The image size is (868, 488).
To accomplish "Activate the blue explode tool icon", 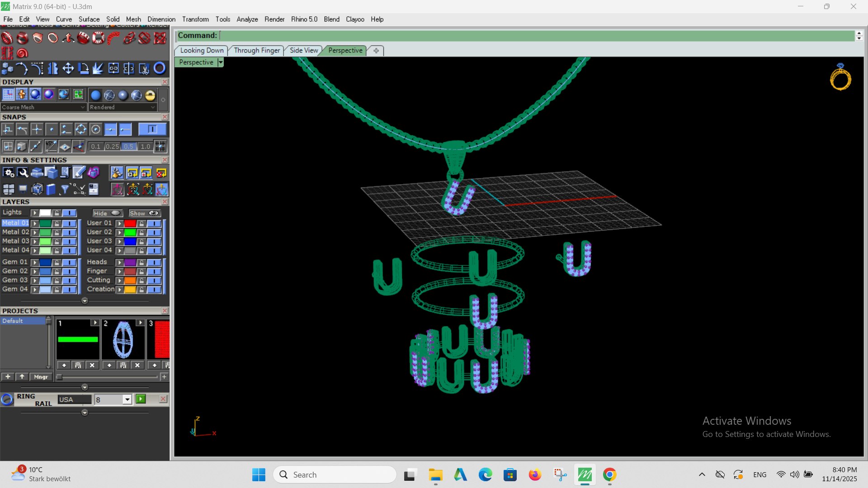I will tap(98, 68).
